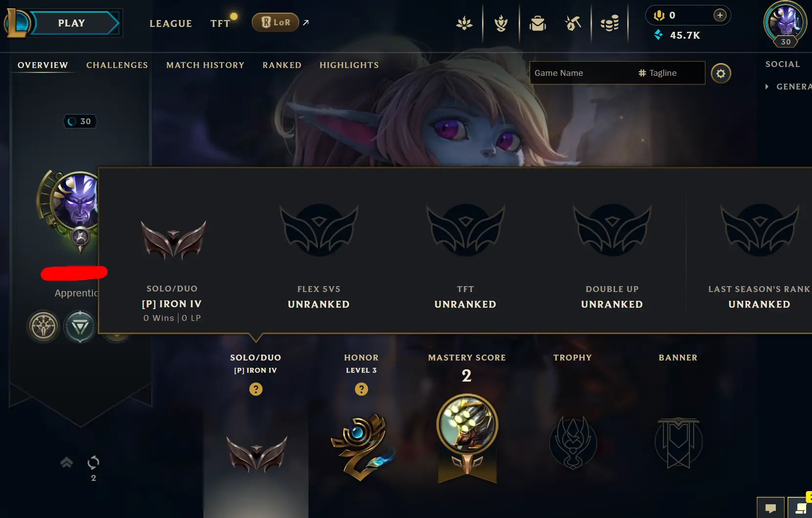Open the chat bubble icon
Viewport: 812px width, 518px height.
[770, 508]
